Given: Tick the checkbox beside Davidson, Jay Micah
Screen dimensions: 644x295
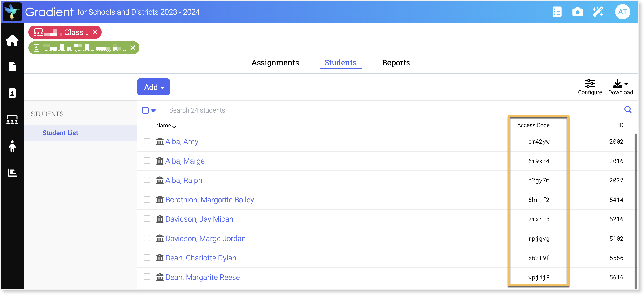Looking at the screenshot, I should click(147, 219).
